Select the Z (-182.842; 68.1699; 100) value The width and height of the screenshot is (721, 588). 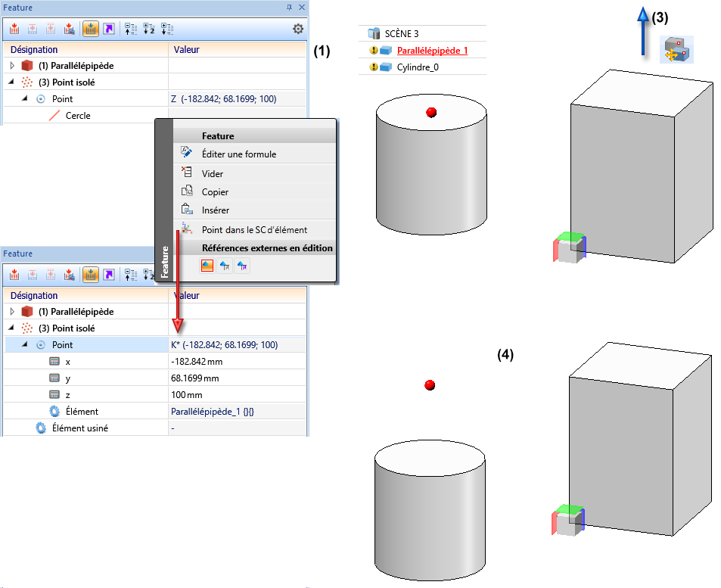(223, 99)
